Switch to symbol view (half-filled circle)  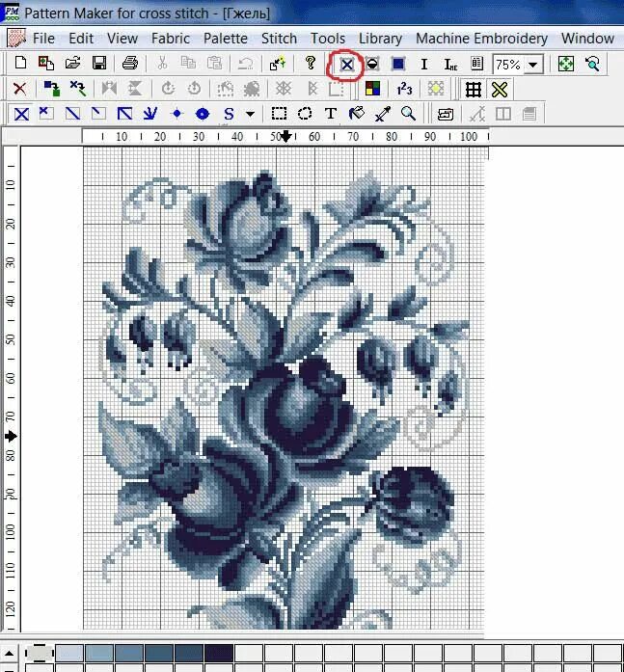coord(372,65)
